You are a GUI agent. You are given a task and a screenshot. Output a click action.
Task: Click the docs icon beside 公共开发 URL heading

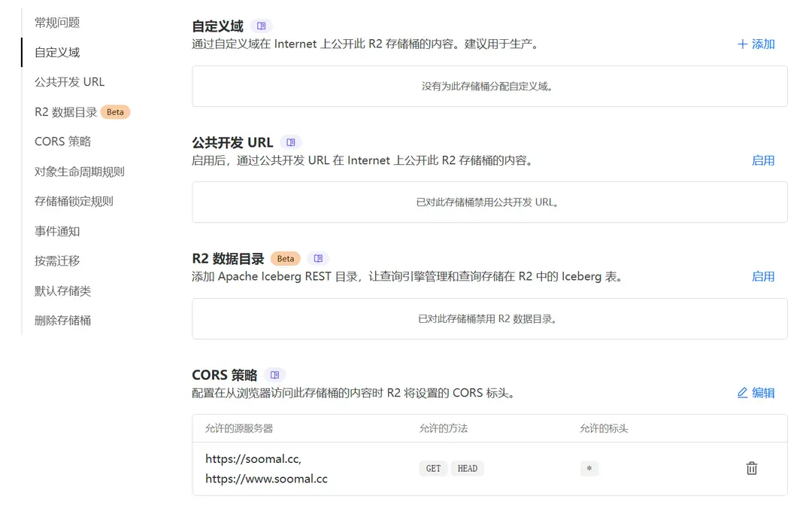coord(291,141)
